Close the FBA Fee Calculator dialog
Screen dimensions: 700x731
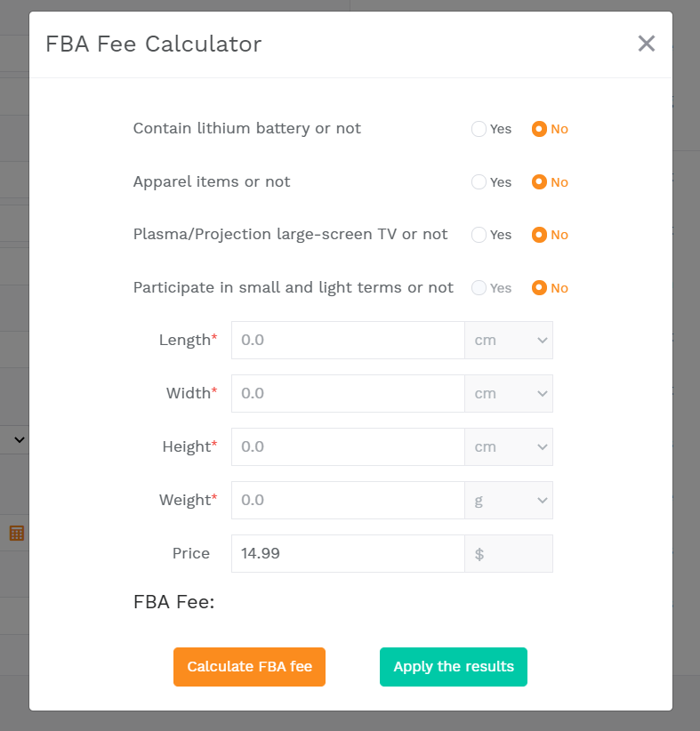(647, 44)
